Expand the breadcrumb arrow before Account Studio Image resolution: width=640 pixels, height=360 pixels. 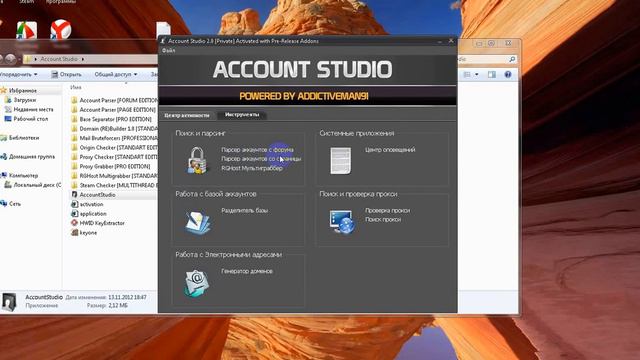pyautogui.click(x=36, y=59)
